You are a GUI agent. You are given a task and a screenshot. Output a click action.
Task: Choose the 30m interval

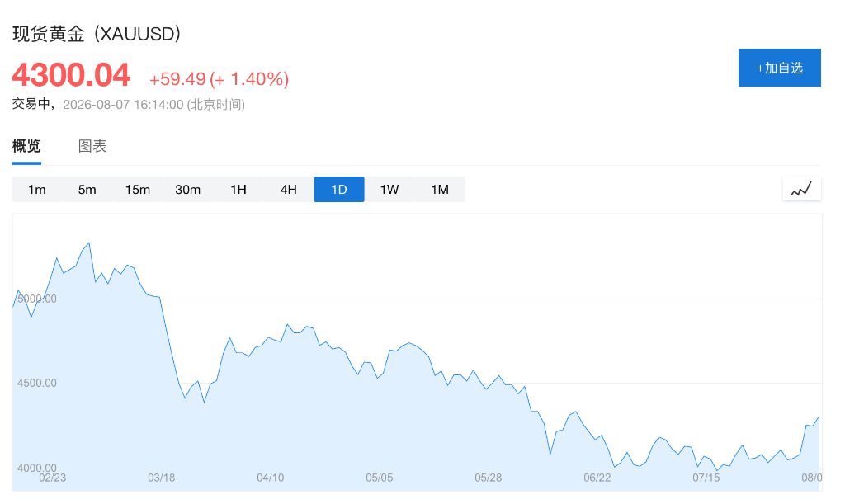point(187,190)
